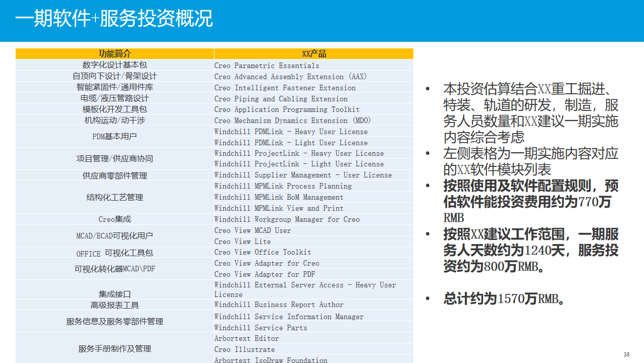Click bullet starting 本投资估算结合XX重工

coord(530,113)
